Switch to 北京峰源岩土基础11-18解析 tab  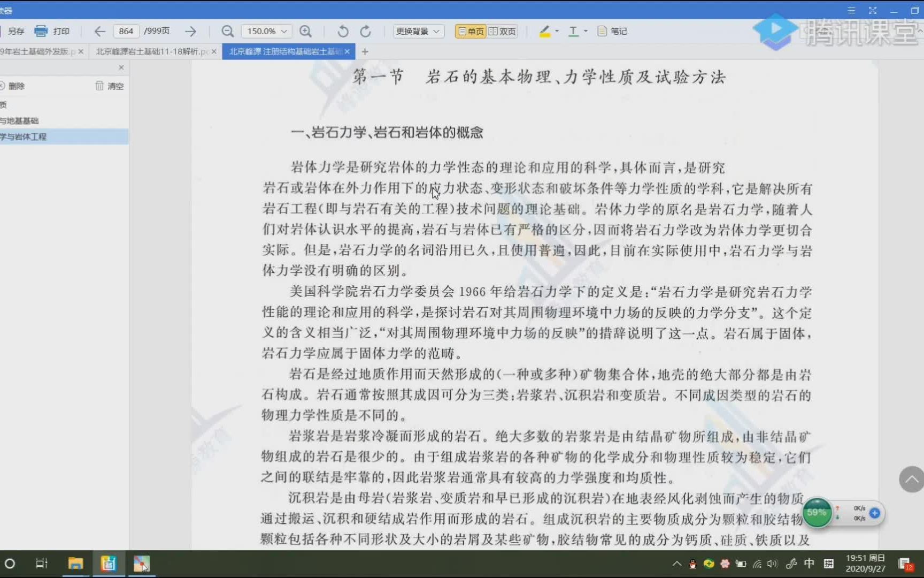[152, 51]
